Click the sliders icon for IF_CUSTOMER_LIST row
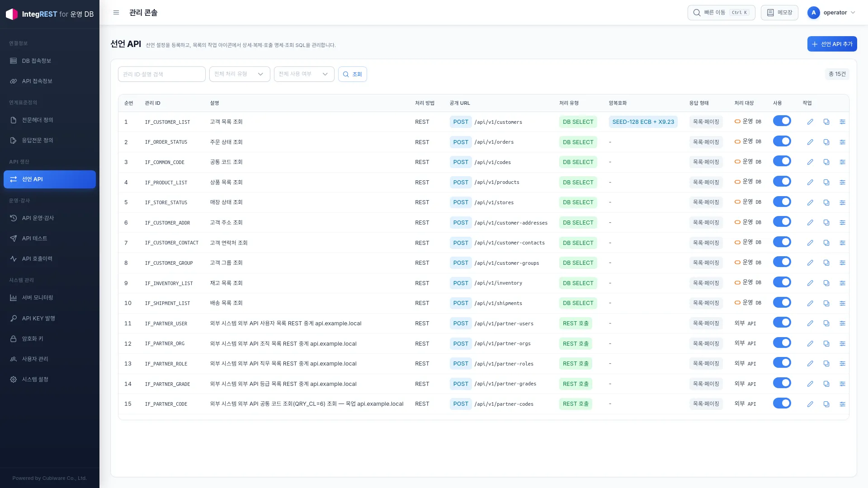This screenshot has width=868, height=488. pyautogui.click(x=842, y=122)
